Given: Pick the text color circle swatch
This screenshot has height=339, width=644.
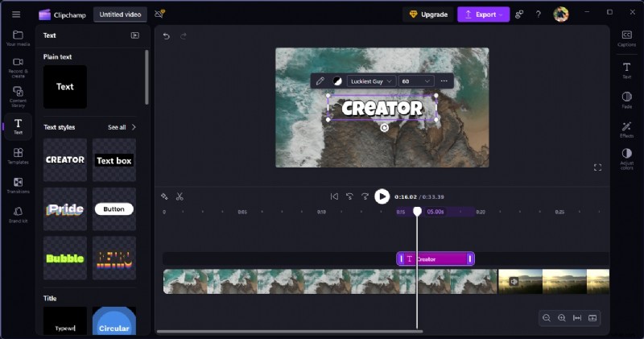Looking at the screenshot, I should [x=337, y=81].
